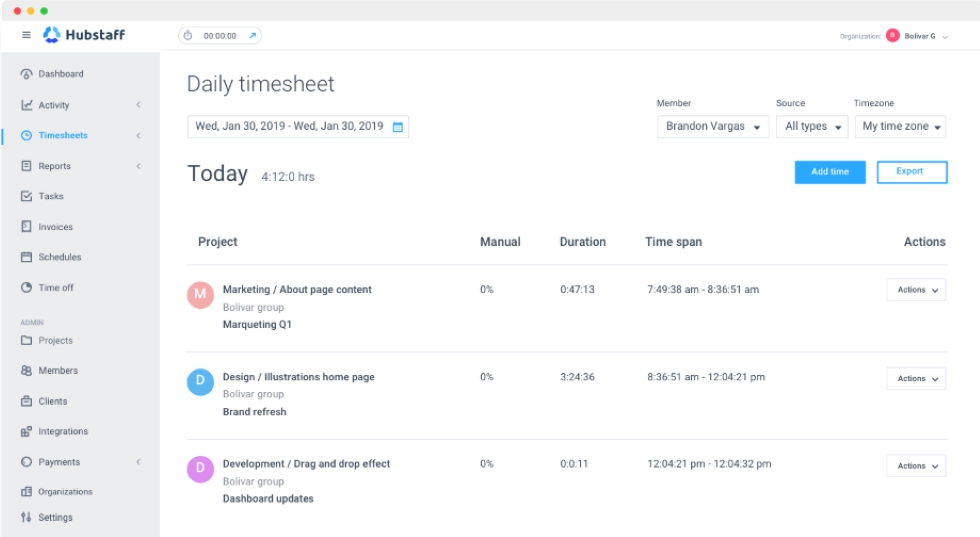Screen dimensions: 980x537
Task: Click the Activity chart icon
Action: pos(26,105)
